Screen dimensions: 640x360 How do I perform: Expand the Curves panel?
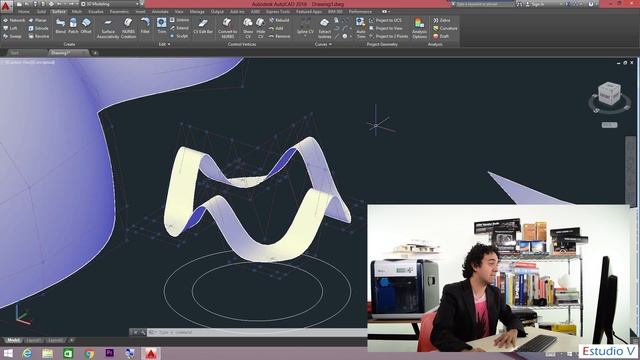coord(323,44)
